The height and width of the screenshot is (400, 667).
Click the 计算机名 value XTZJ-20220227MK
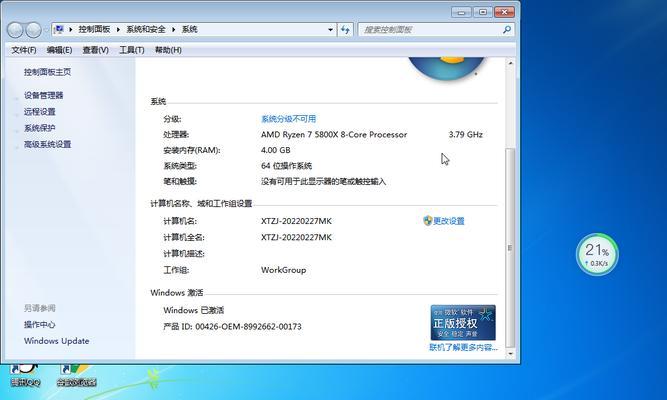[296, 221]
